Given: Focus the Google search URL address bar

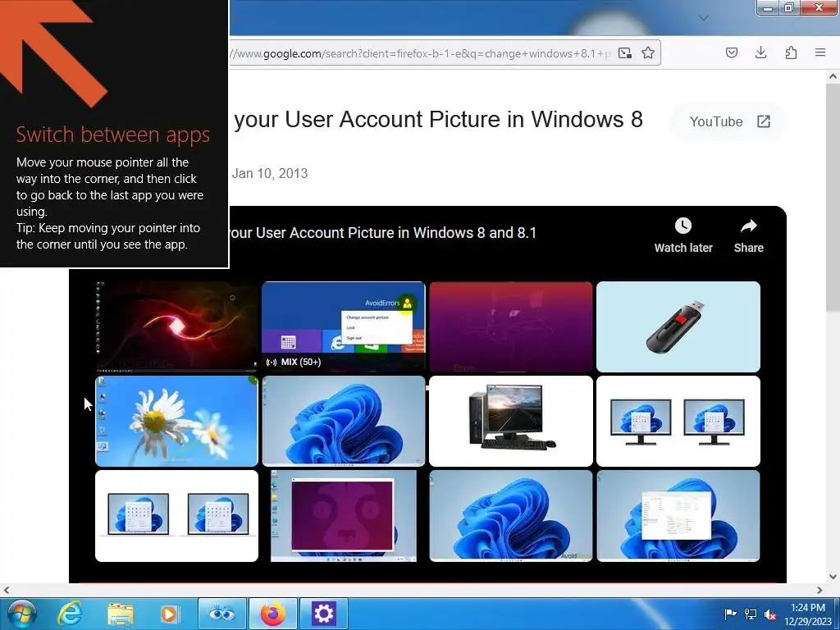Looking at the screenshot, I should tap(421, 53).
